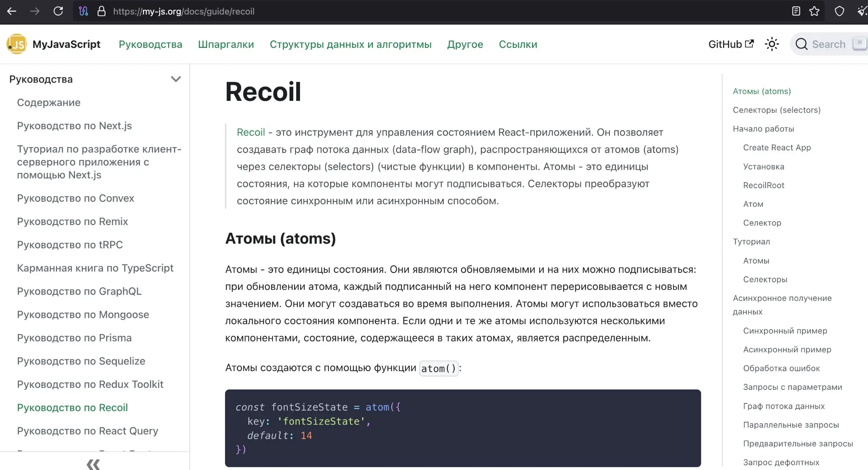Open reader view icon in address bar
Image resolution: width=868 pixels, height=470 pixels.
pos(796,11)
